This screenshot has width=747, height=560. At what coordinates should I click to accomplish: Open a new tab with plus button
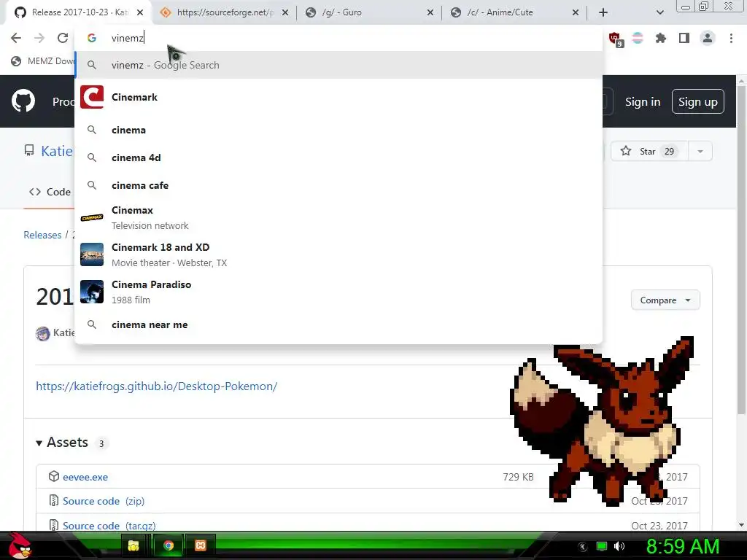pyautogui.click(x=603, y=12)
